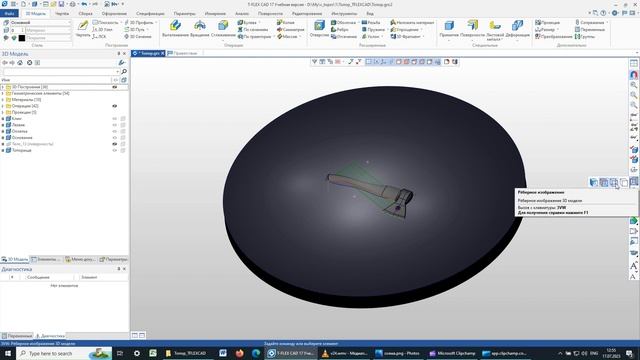Switch to the Сборка ribbon tab
The width and height of the screenshot is (640, 360).
coord(85,13)
